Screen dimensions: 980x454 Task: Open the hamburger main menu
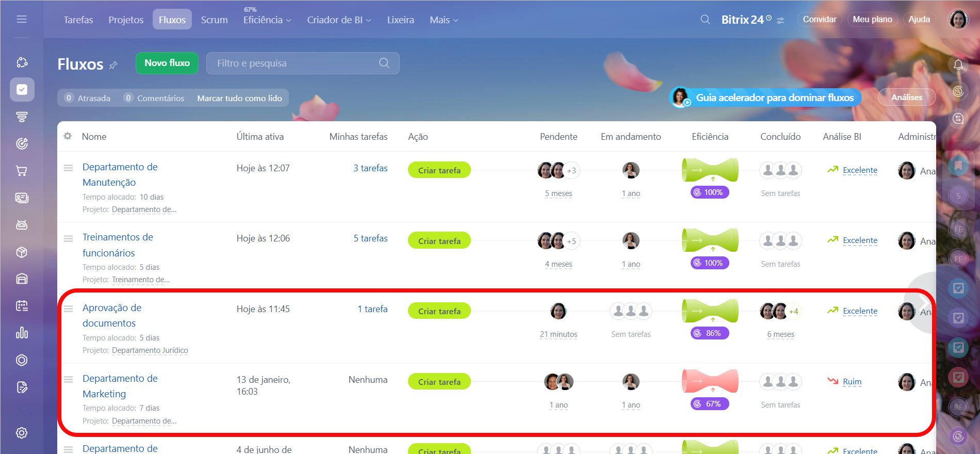coord(22,19)
